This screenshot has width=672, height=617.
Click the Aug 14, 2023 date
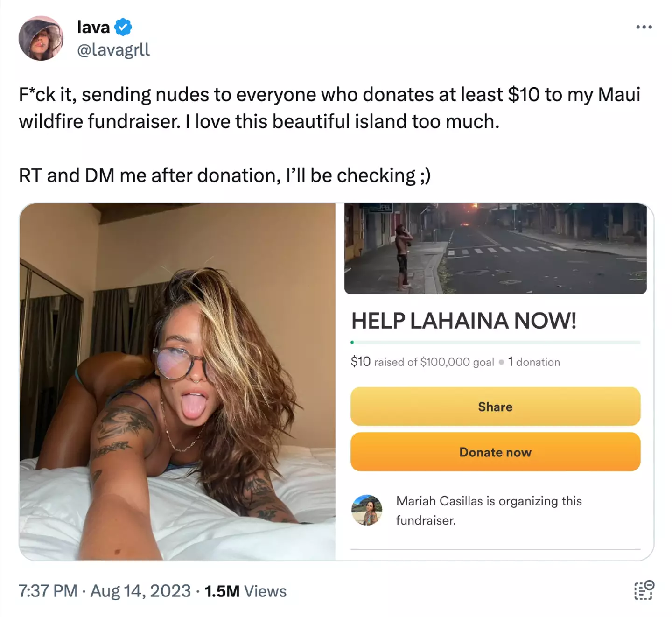140,591
